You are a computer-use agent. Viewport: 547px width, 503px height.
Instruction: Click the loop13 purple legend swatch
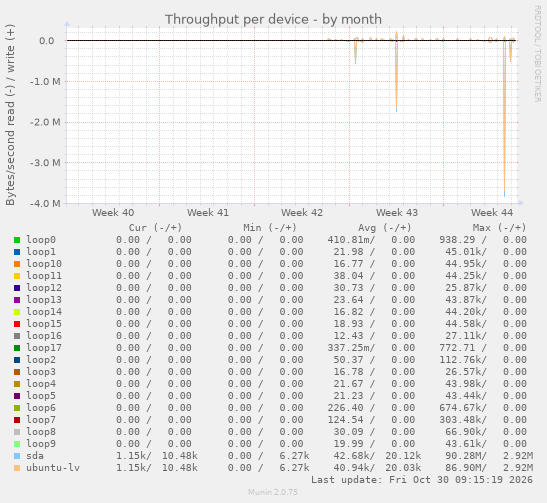(17, 300)
